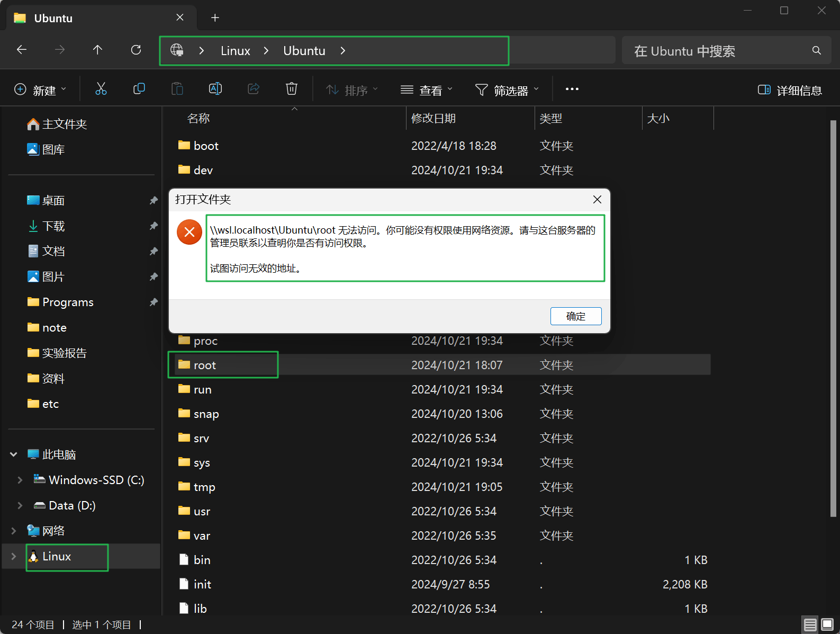Select the init file row
Viewport: 840px width, 634px height.
tap(442, 584)
